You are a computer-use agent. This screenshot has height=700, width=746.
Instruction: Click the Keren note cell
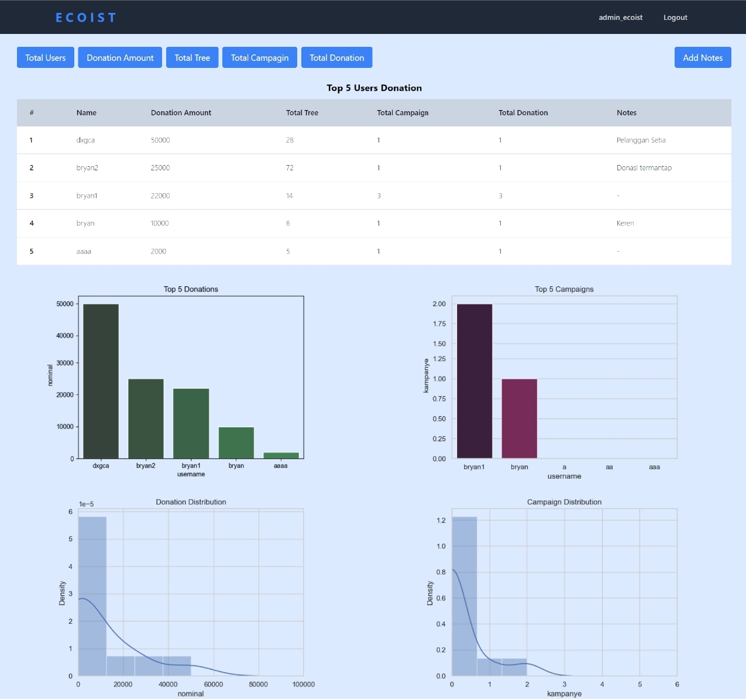click(625, 223)
